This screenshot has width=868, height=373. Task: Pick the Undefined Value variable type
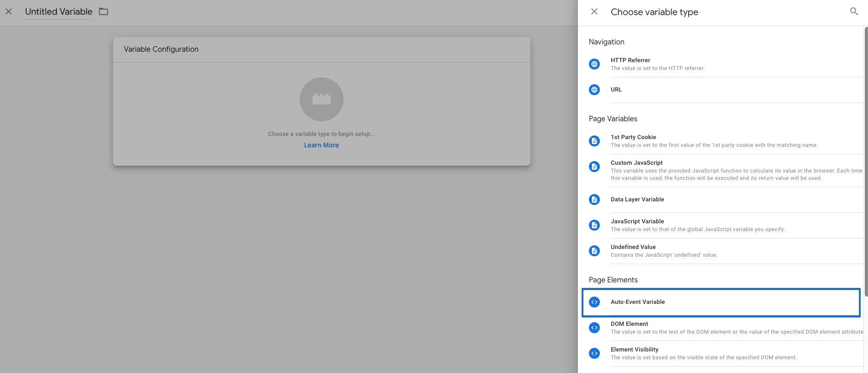point(633,247)
